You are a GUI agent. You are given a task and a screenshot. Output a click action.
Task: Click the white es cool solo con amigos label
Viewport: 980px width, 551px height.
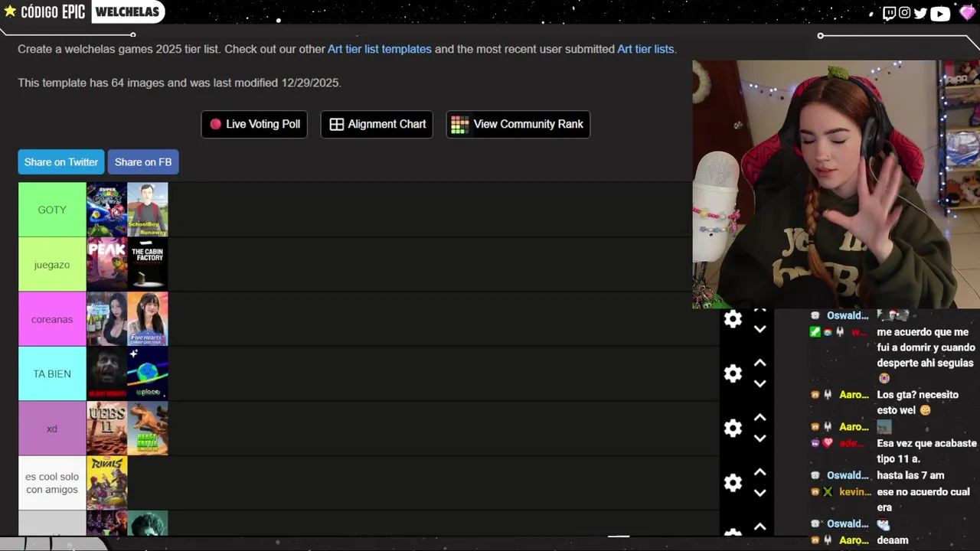pyautogui.click(x=52, y=483)
